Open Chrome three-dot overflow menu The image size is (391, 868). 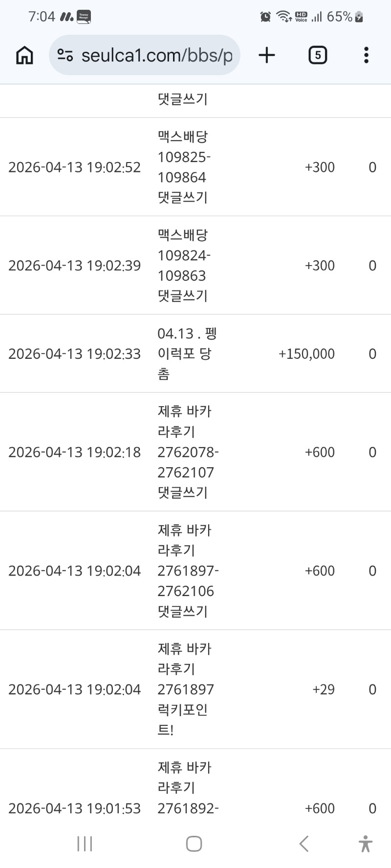(366, 55)
